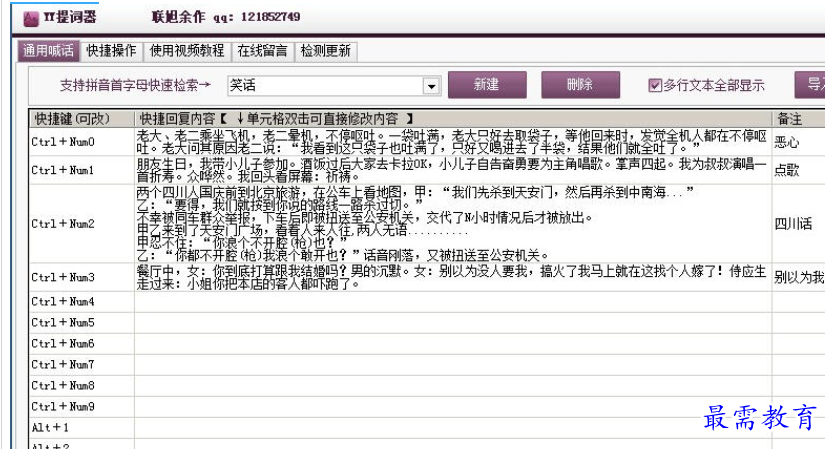
Task: Click the empty reply cell for Ctrl+Num4
Action: (453, 302)
